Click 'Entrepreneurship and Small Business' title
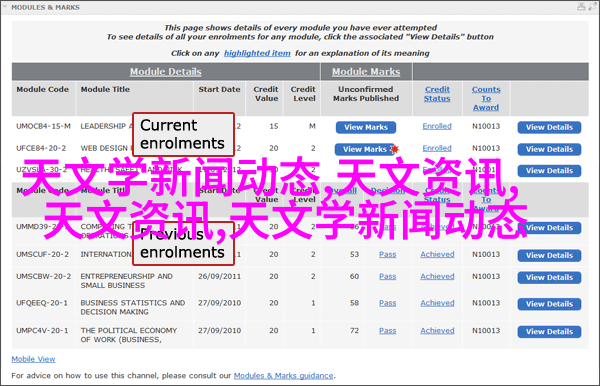The height and width of the screenshot is (386, 600). (x=126, y=281)
